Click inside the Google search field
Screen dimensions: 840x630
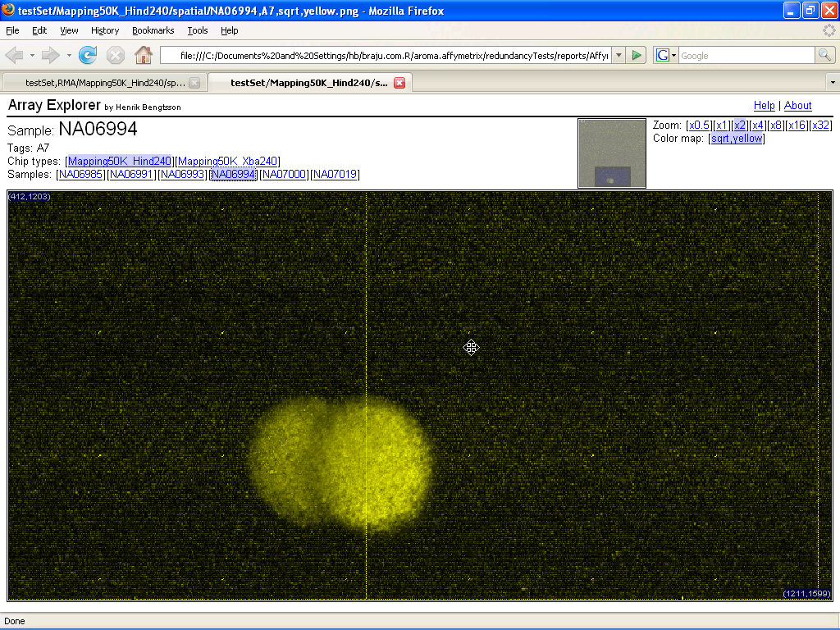tap(745, 56)
